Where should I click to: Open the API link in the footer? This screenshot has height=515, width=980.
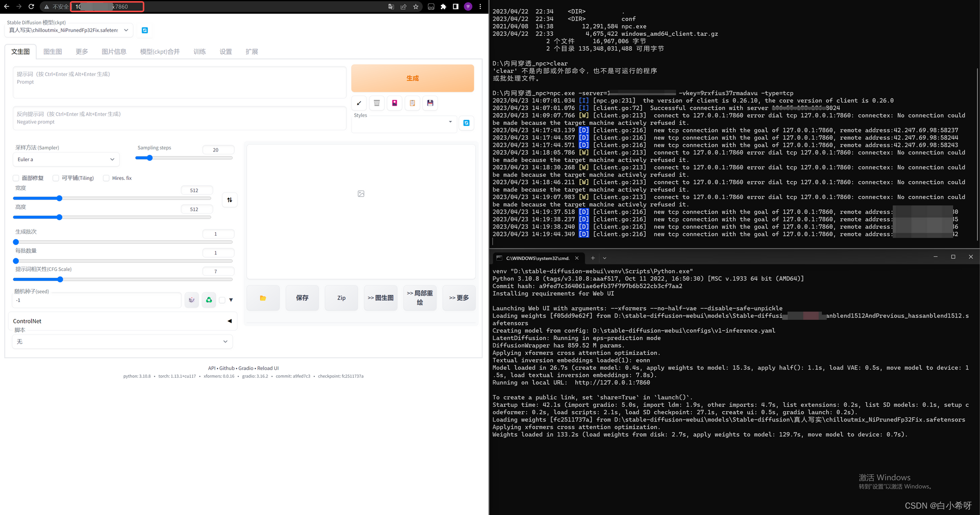click(x=212, y=368)
